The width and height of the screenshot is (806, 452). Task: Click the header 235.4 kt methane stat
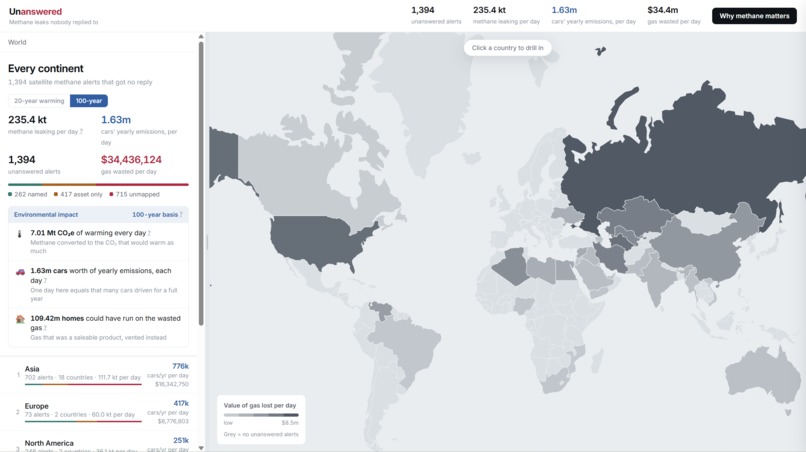pos(506,15)
